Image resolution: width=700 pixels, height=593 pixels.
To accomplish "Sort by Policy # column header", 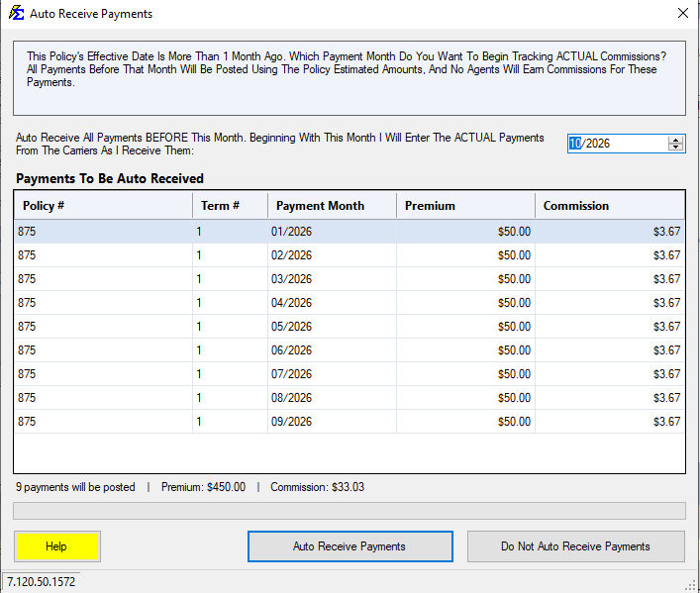I will click(104, 205).
